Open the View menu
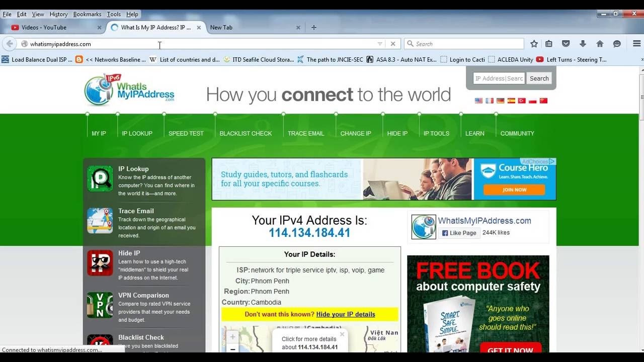Screen dimensions: 644x362 pos(38,14)
